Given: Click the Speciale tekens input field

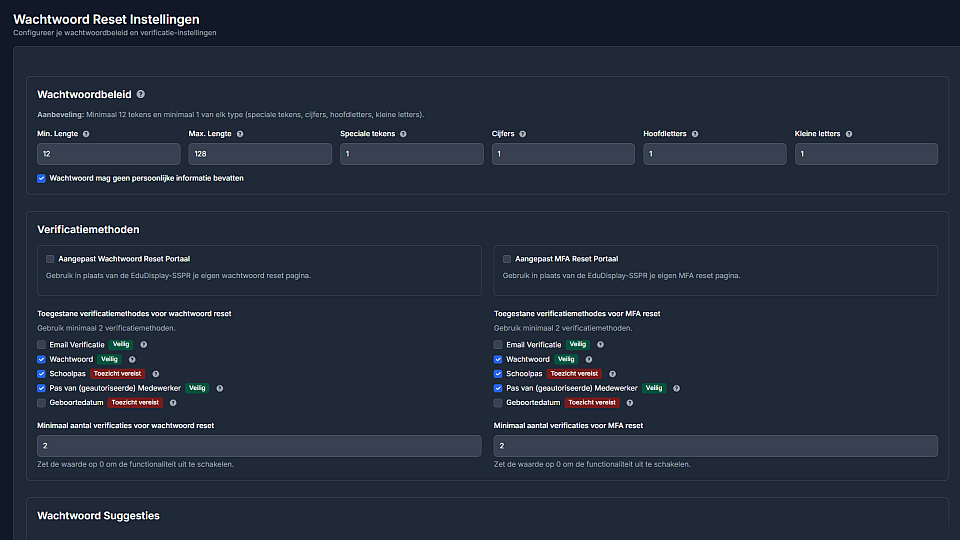Looking at the screenshot, I should pos(411,154).
